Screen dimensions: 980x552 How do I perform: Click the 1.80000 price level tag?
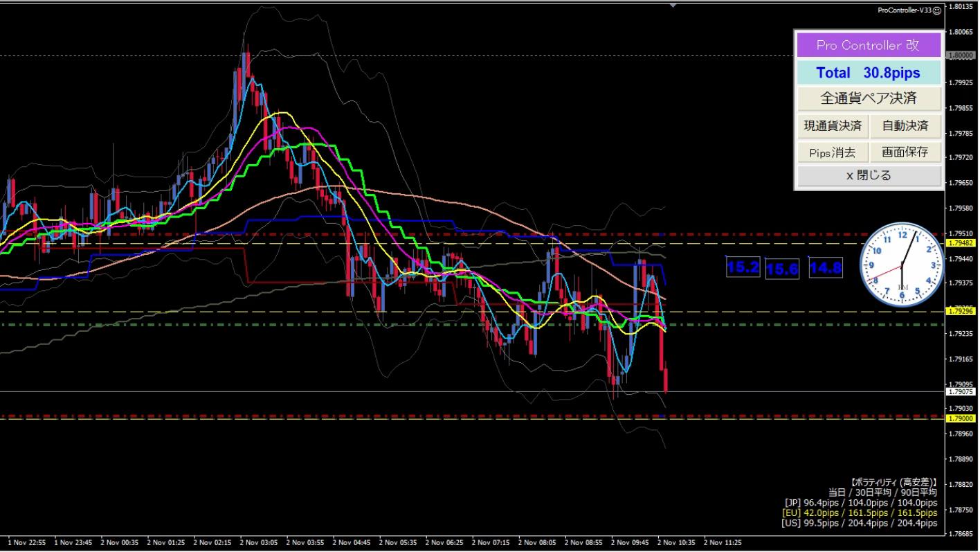click(x=961, y=55)
